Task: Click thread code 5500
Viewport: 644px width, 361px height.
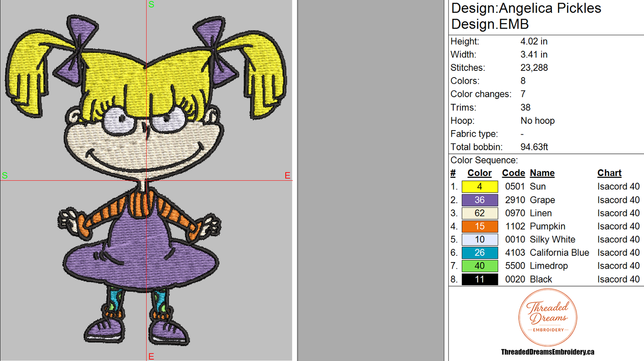Action: 515,266
